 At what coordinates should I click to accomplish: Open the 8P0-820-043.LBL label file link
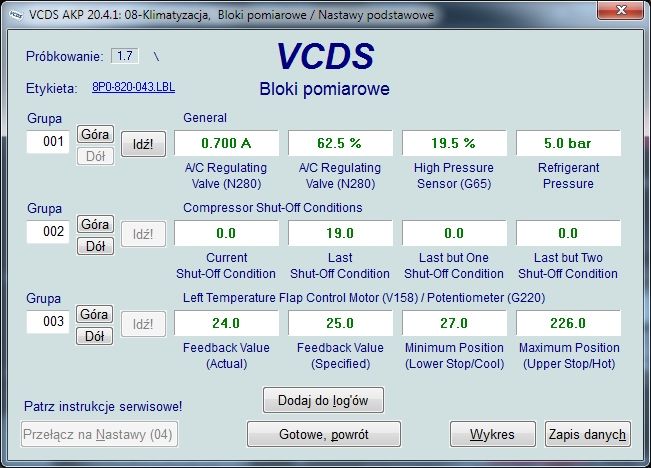(x=133, y=87)
